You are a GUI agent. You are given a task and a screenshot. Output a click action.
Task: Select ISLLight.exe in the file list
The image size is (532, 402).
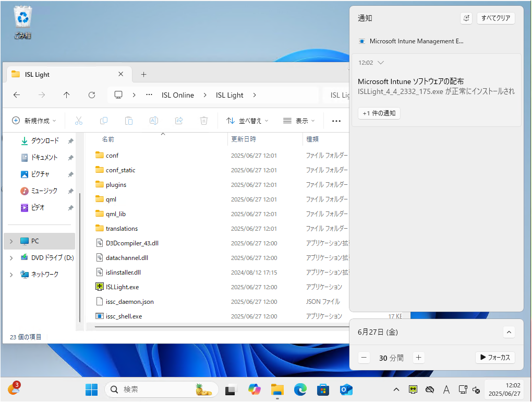click(x=222, y=287)
